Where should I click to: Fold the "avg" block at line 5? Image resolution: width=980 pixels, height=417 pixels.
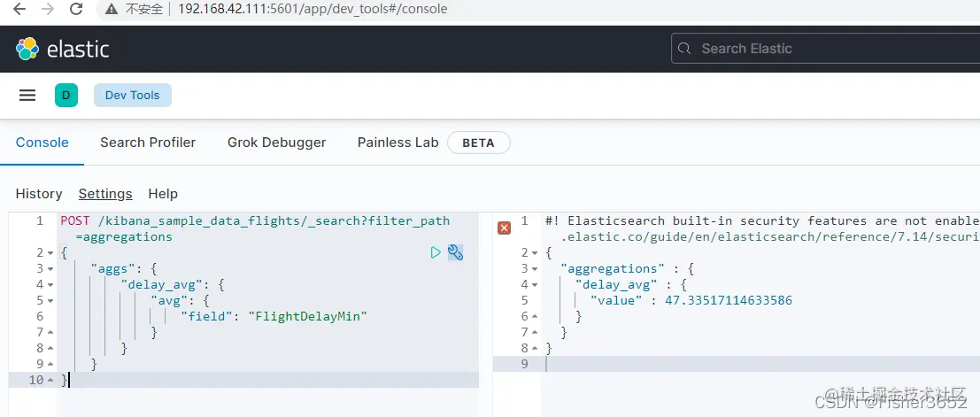pos(50,301)
